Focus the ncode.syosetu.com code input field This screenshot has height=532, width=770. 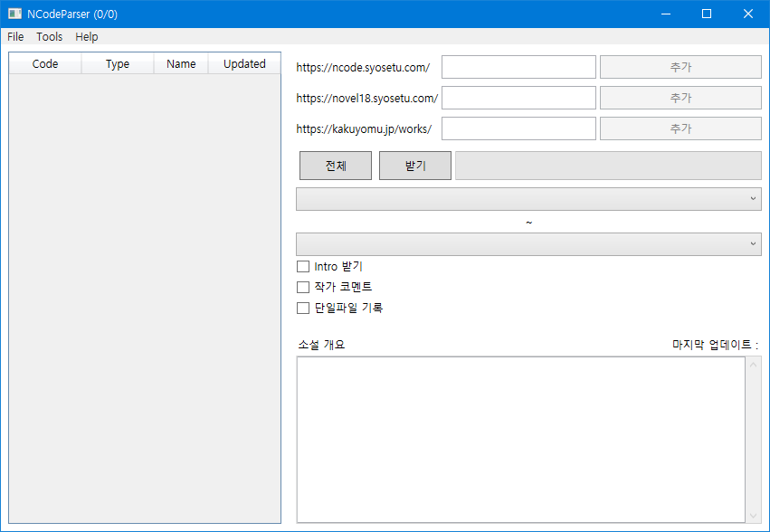tap(518, 67)
